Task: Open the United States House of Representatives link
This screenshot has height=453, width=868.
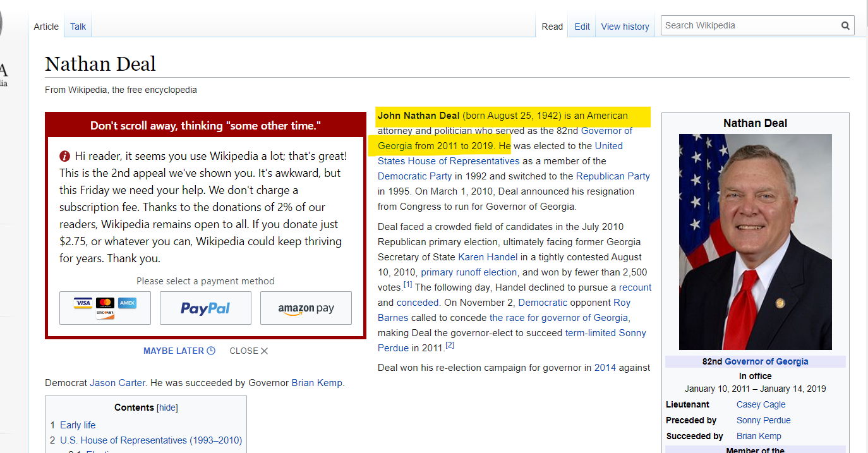Action: coord(500,154)
